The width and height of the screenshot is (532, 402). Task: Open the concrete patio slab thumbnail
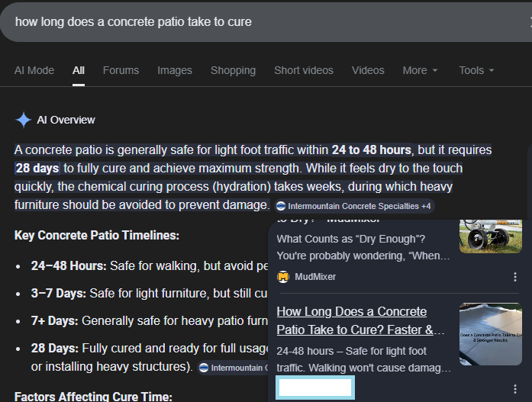[491, 334]
